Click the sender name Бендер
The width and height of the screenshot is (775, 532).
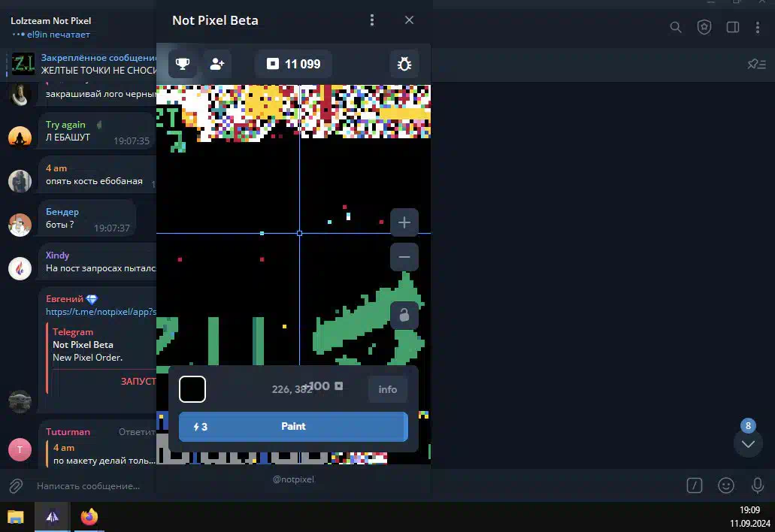62,211
